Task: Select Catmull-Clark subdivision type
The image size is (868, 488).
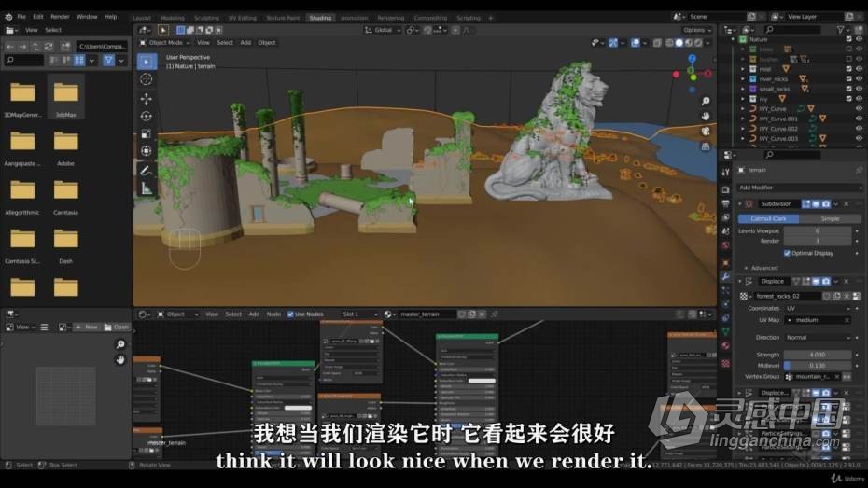Action: click(x=768, y=219)
